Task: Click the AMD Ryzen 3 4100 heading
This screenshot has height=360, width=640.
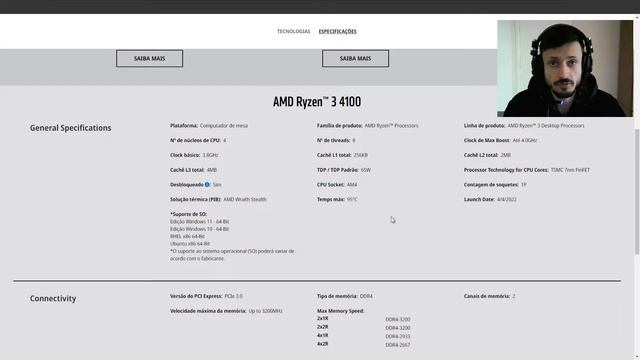Action: 317,102
